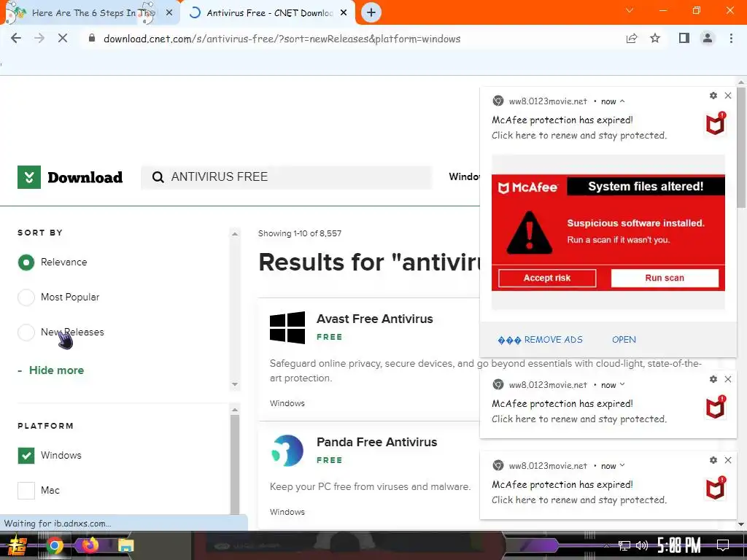
Task: Click the taskbar clock showing 5:08 PM
Action: (x=679, y=545)
